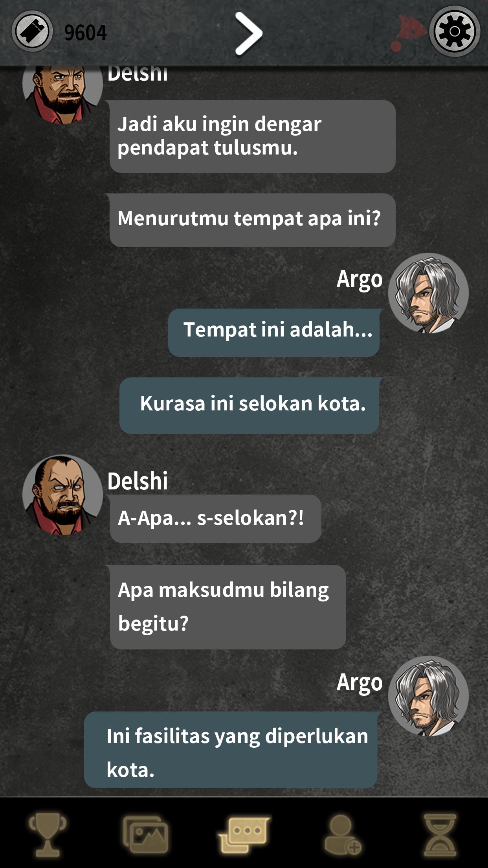
Task: Tap the Delshi name label above A-Apa message
Action: [x=138, y=481]
